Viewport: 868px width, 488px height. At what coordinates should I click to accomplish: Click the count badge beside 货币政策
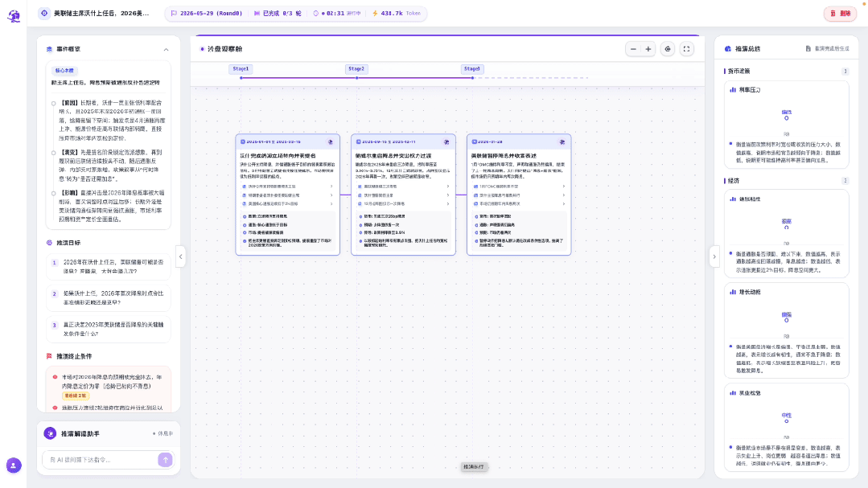(845, 72)
